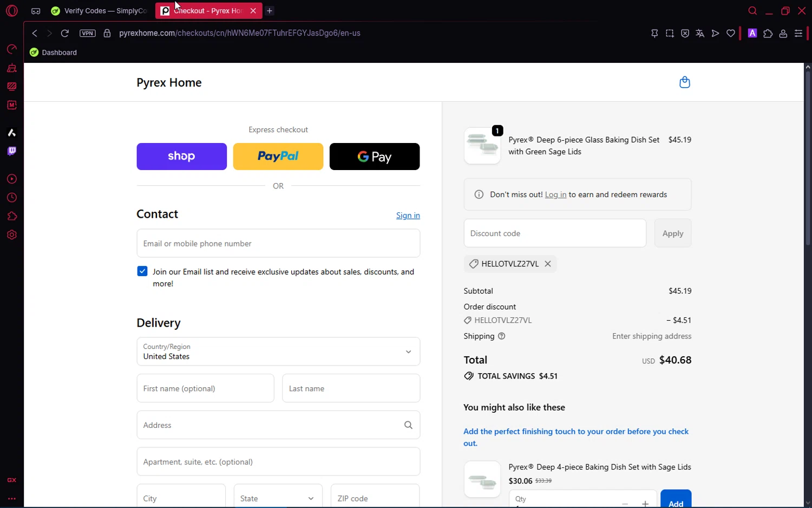Image resolution: width=812 pixels, height=508 pixels.
Task: Click the First name (optional) field
Action: (x=206, y=388)
